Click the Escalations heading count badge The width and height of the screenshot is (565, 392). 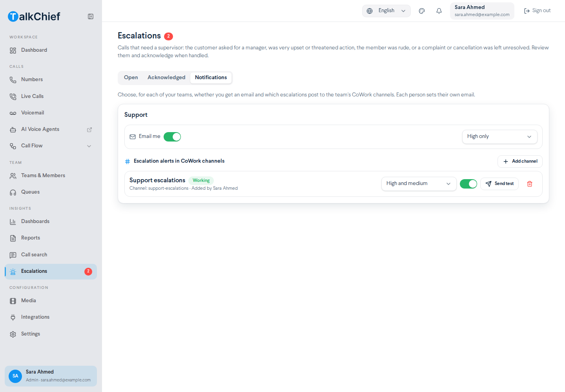coord(168,36)
